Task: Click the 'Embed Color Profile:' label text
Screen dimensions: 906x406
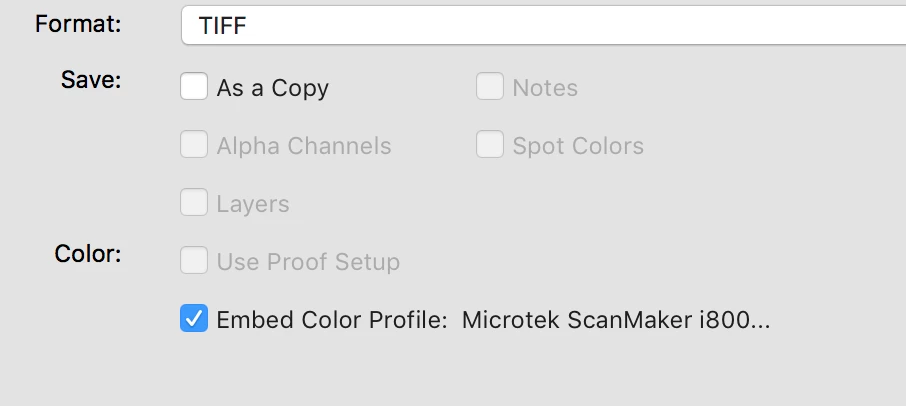Action: [x=332, y=319]
